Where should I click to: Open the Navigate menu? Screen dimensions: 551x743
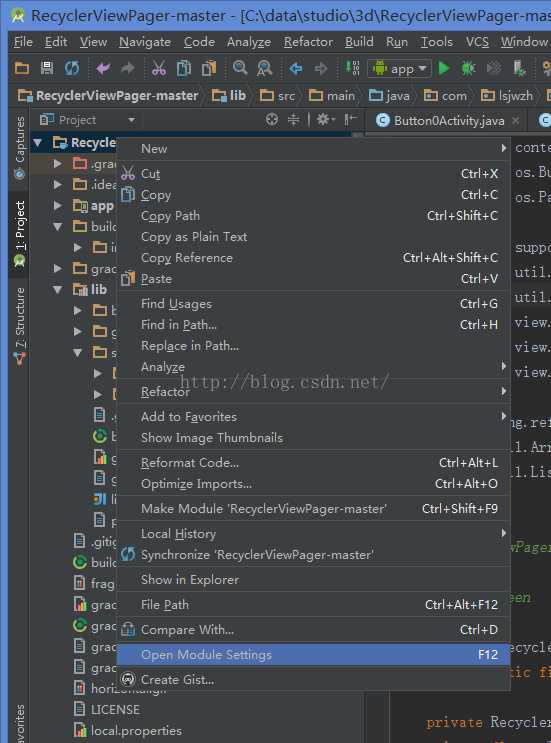pos(145,42)
